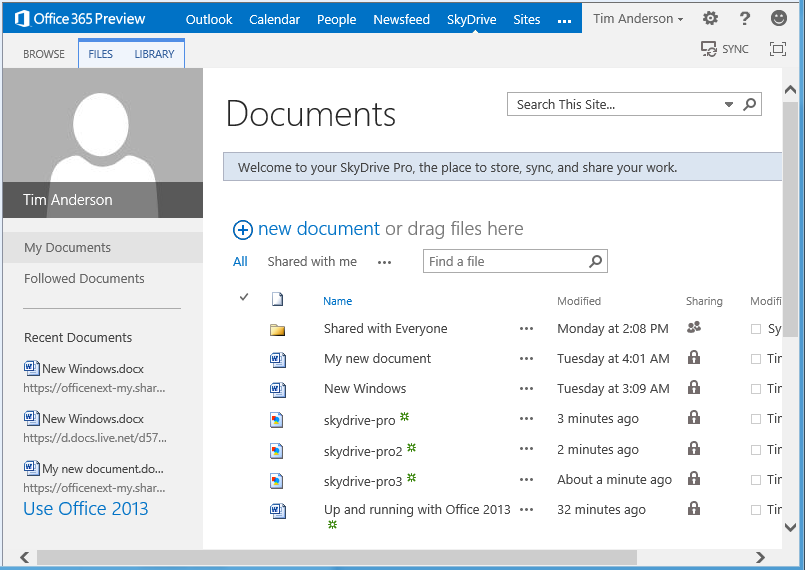The width and height of the screenshot is (805, 570).
Task: Open the FILES ribbon tab
Action: click(100, 54)
